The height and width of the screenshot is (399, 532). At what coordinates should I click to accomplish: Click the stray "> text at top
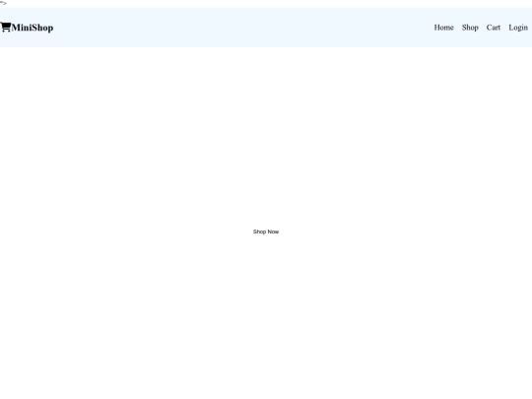tap(3, 3)
